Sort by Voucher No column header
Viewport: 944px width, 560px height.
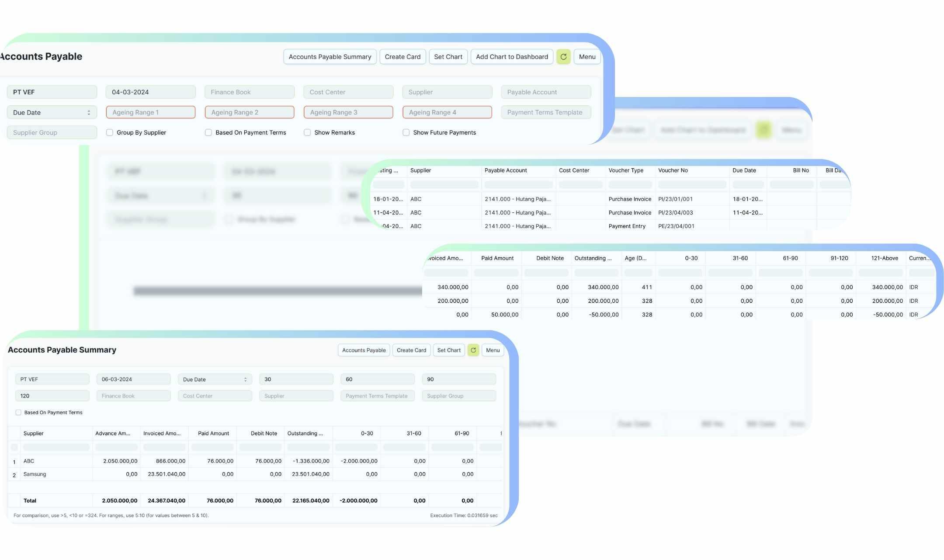coord(673,170)
